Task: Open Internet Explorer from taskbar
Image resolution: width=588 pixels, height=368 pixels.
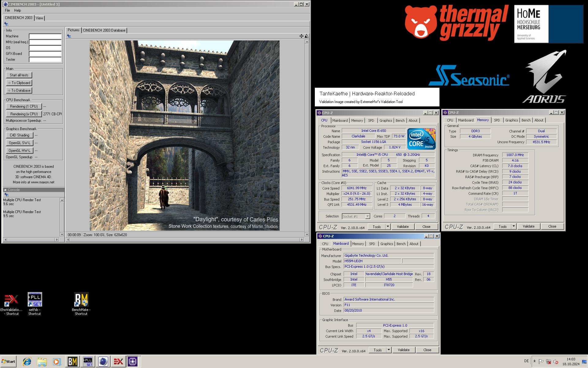Action: 27,362
